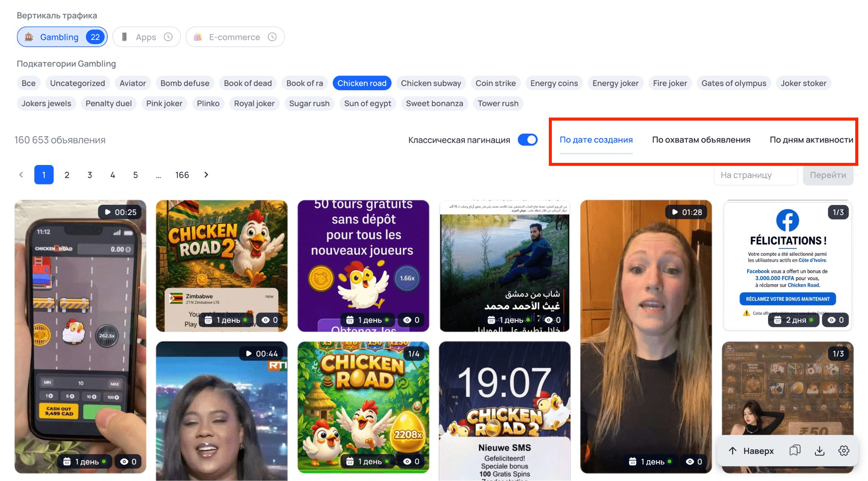Filter by the Tower rush subcategory
The image size is (868, 481).
[x=498, y=103]
